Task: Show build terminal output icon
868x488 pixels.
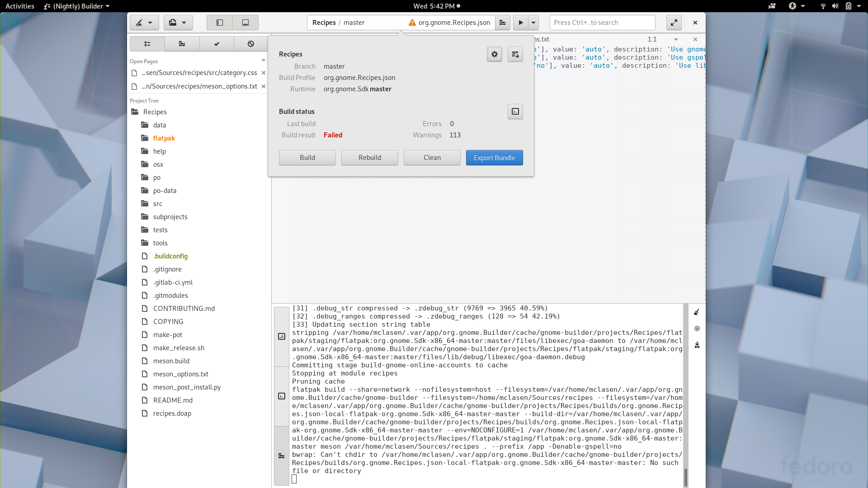Action: [515, 112]
